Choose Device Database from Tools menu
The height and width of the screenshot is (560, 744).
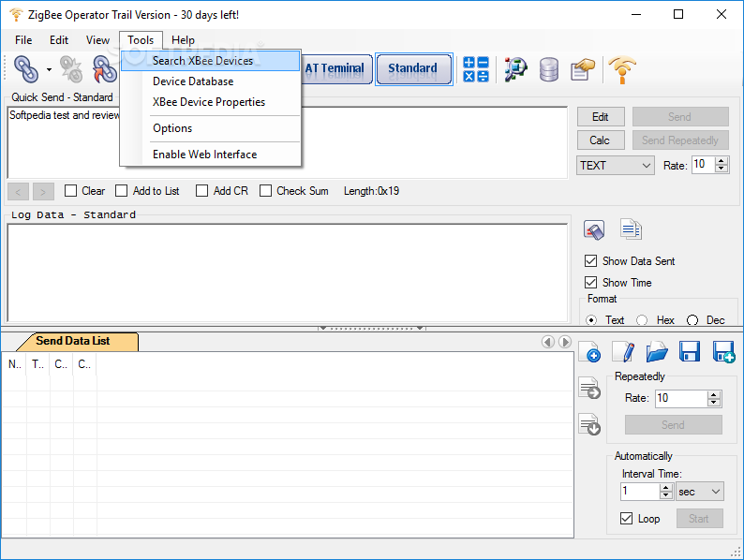210,81
